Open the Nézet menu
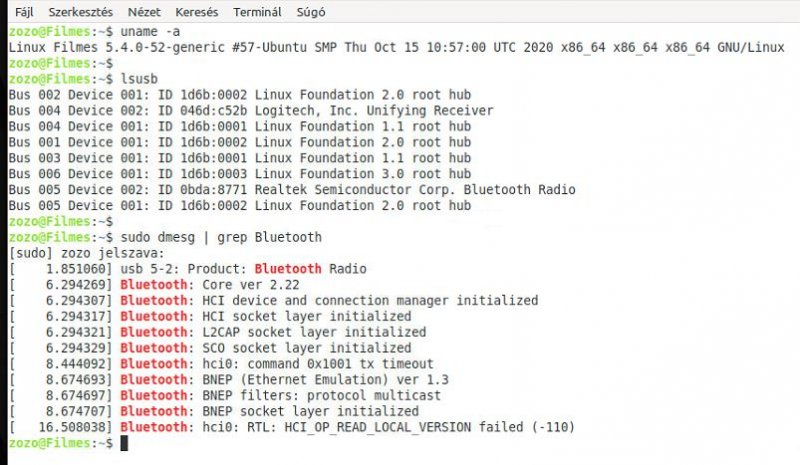Image resolution: width=800 pixels, height=465 pixels. tap(144, 12)
